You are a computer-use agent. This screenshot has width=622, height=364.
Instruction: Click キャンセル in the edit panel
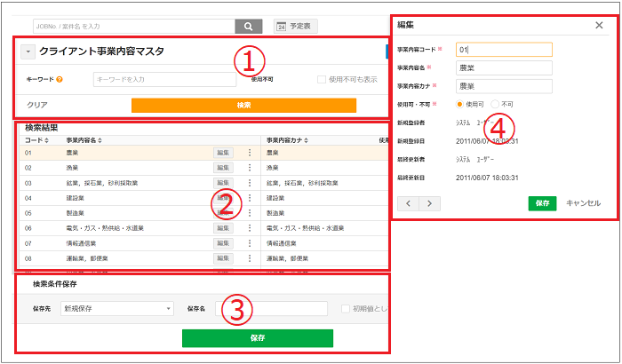[583, 203]
